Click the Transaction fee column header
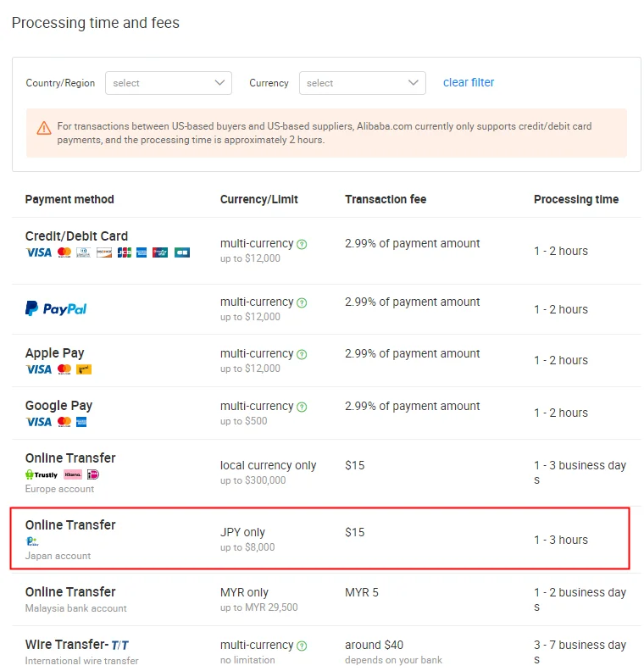The height and width of the screenshot is (671, 644). [386, 200]
